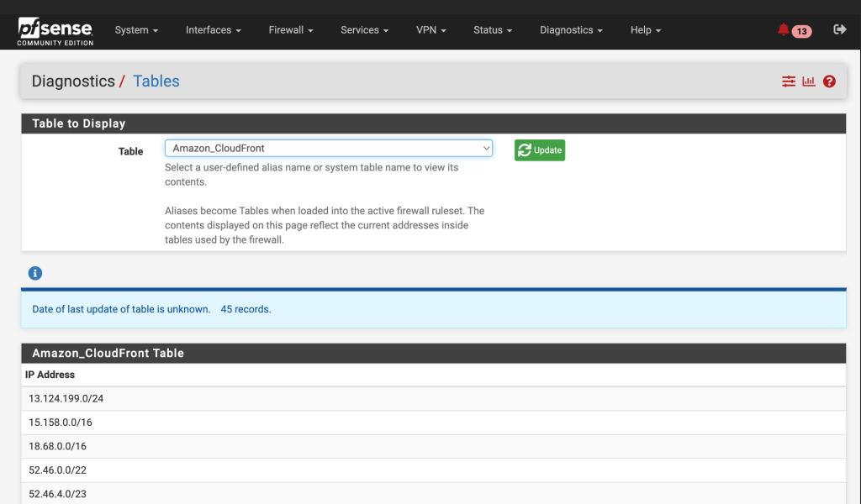Click the pfSense Community Edition logo

coord(55,31)
